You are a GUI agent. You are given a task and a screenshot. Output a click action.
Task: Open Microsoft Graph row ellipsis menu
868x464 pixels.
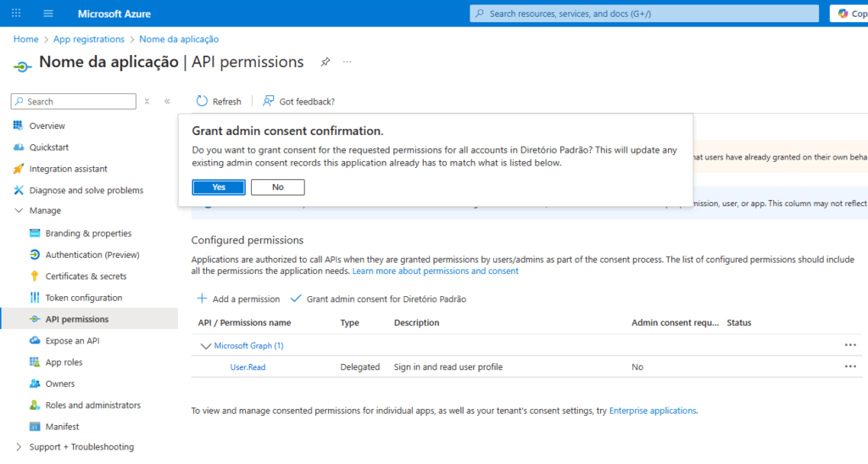click(850, 345)
